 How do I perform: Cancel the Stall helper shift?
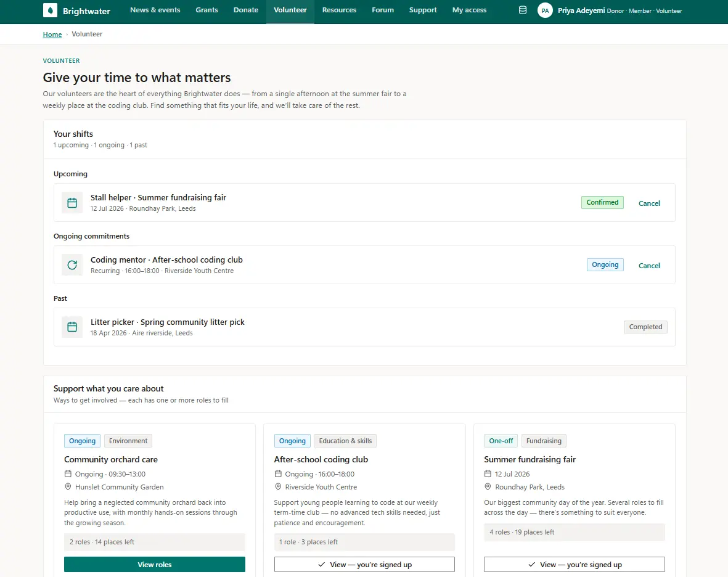click(x=649, y=203)
